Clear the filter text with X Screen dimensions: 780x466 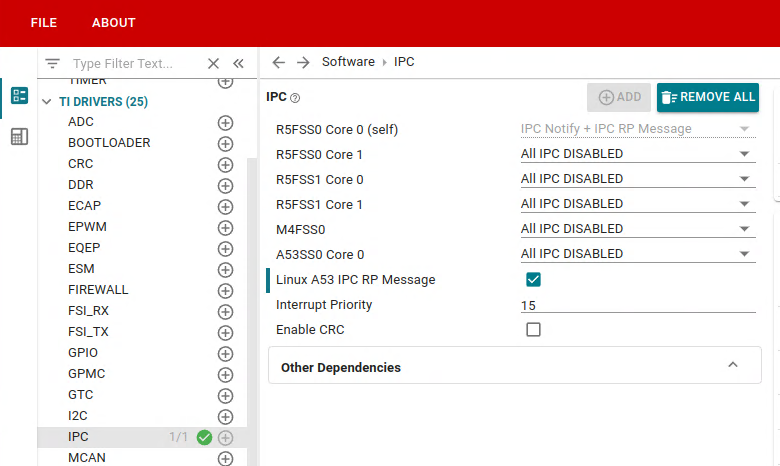(x=213, y=63)
